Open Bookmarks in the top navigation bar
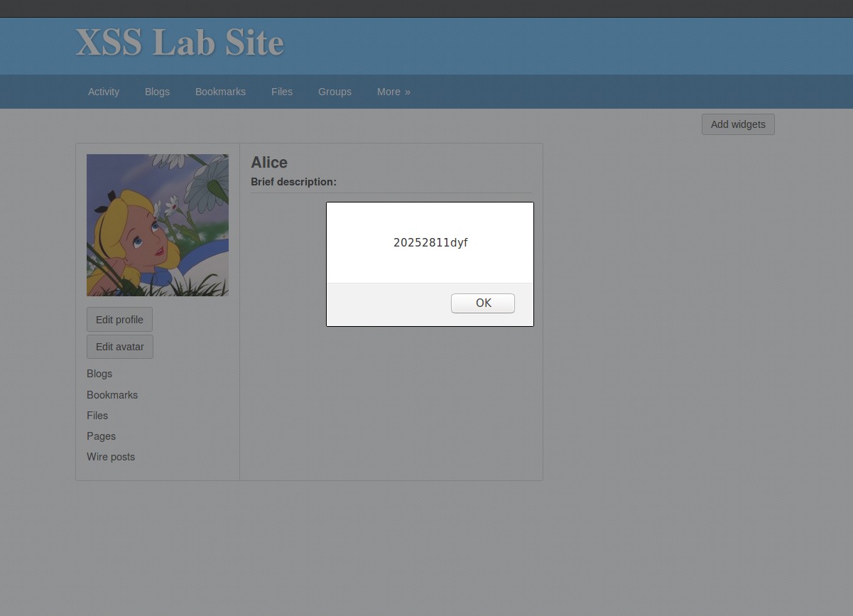853x616 pixels. [220, 92]
